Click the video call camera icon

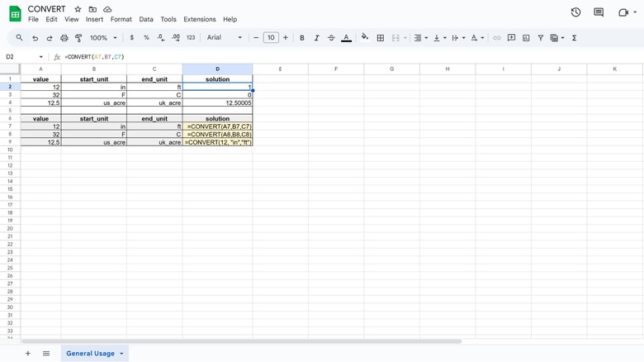[x=623, y=12]
